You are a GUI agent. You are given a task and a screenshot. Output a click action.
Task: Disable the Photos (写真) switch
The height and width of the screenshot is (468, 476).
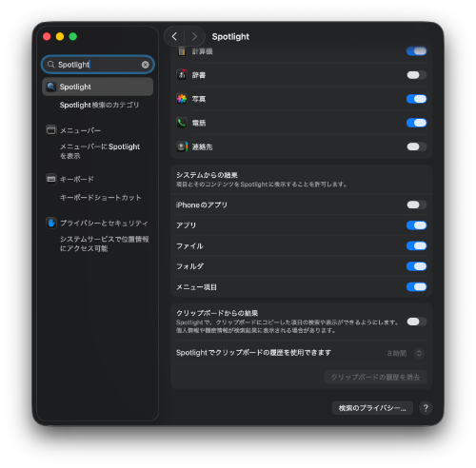tap(416, 99)
